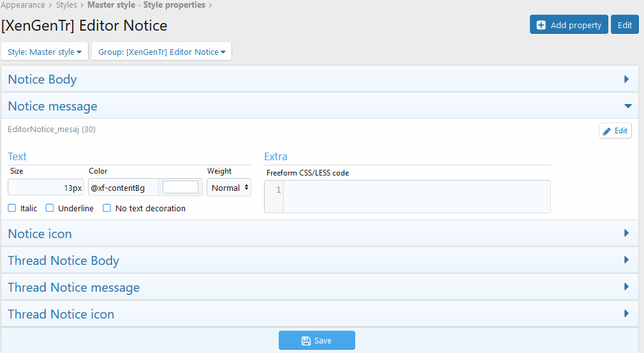Expand Notice Body using its arrow icon
The image size is (644, 353).
pyautogui.click(x=626, y=79)
